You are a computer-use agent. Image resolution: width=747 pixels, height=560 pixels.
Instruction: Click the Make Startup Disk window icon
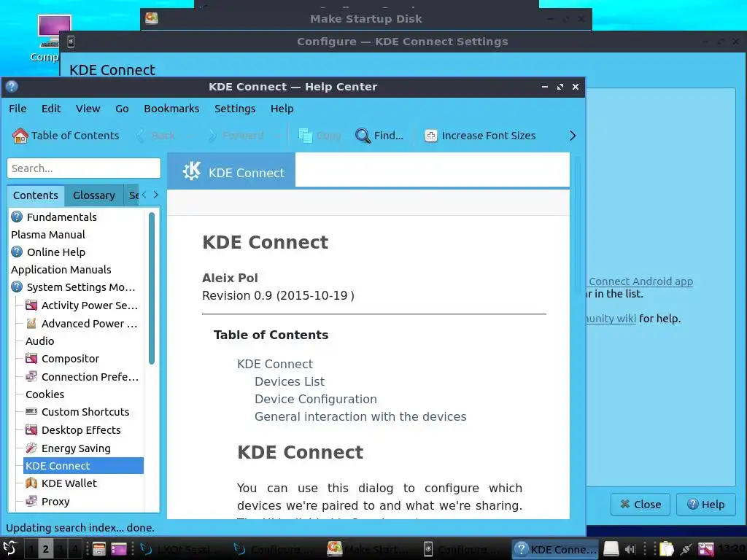(152, 18)
